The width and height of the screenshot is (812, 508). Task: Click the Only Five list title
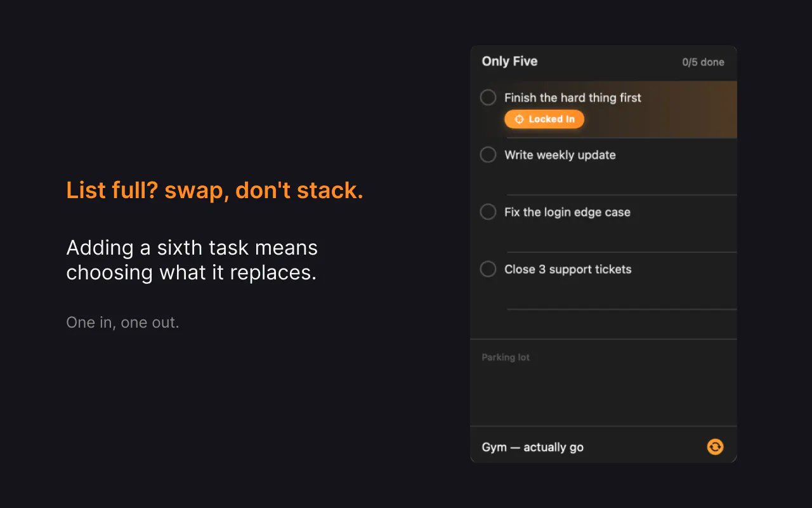click(509, 62)
